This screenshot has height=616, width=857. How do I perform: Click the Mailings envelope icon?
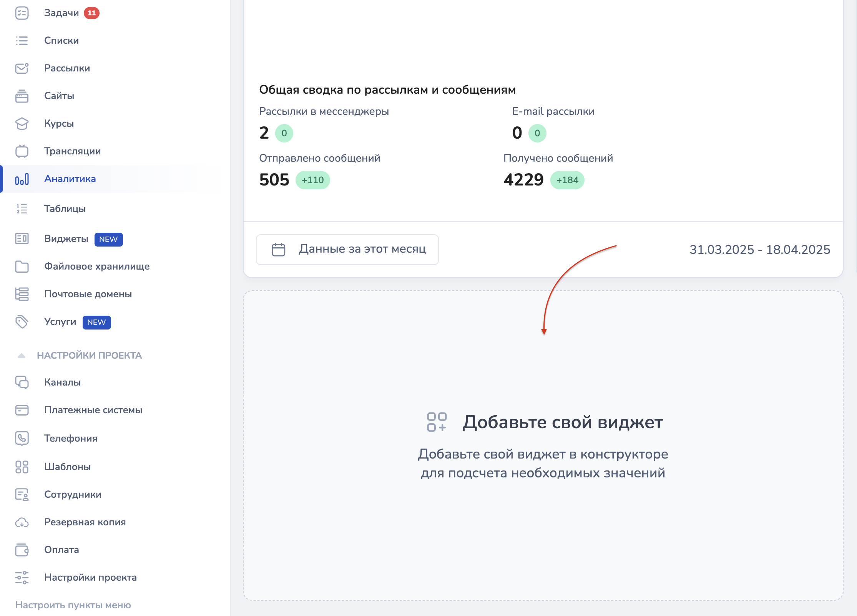[x=22, y=68]
